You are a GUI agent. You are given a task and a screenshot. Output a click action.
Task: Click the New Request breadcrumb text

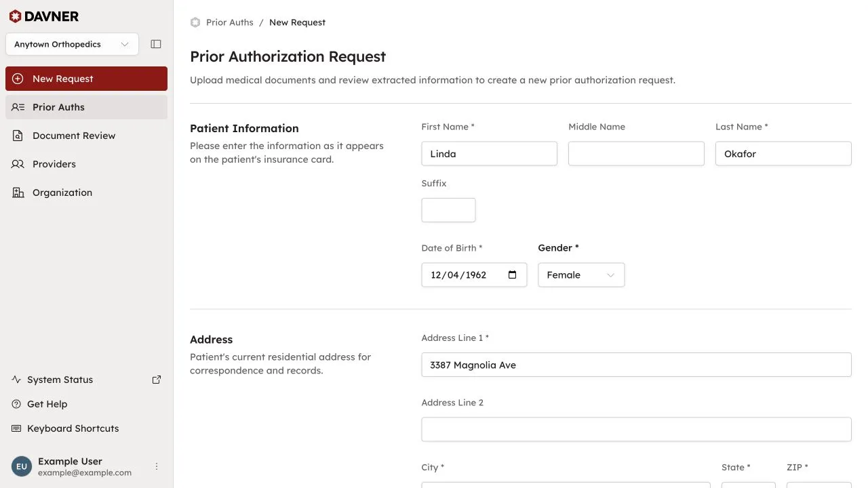297,22
